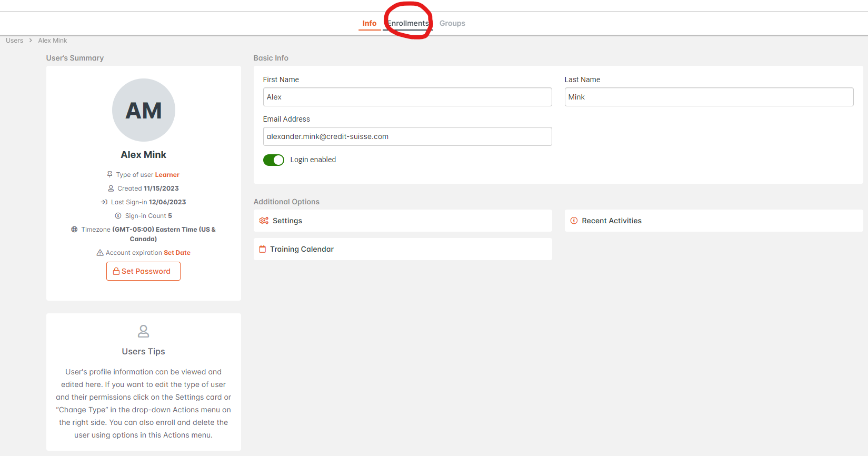This screenshot has width=868, height=456.
Task: Click into the First Name field
Action: [x=407, y=97]
